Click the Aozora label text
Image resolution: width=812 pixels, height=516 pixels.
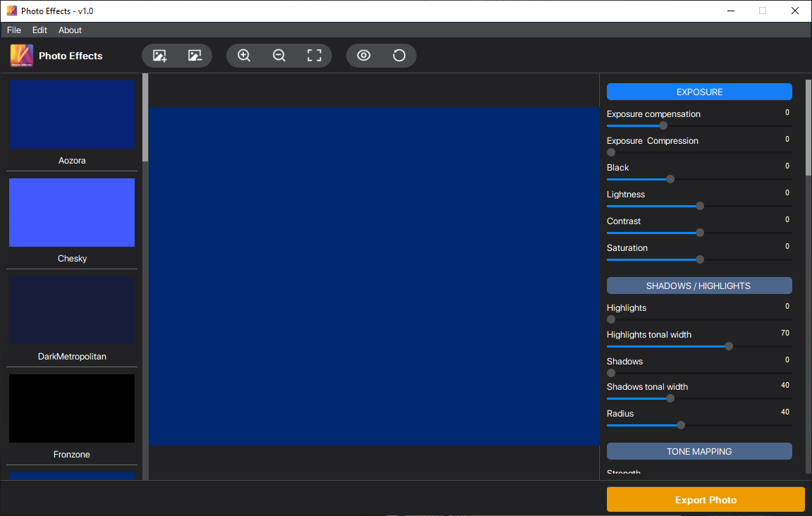coord(72,161)
